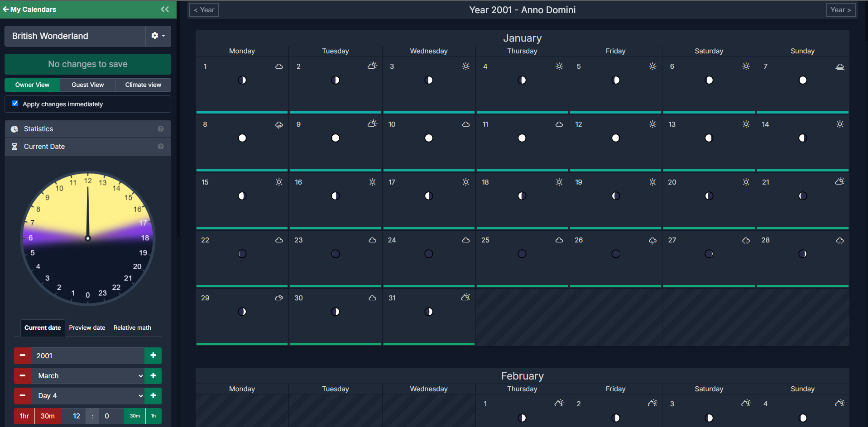Switch to Guest View

[x=88, y=85]
